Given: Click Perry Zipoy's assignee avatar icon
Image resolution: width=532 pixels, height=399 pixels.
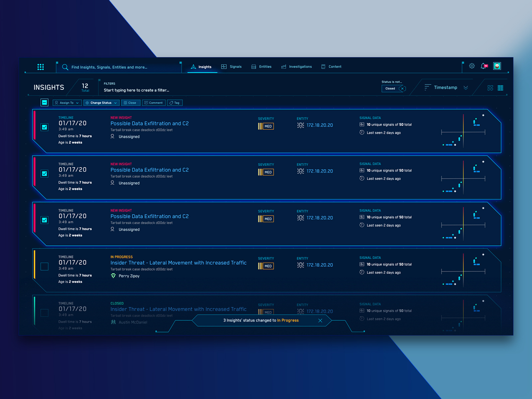Looking at the screenshot, I should click(113, 276).
